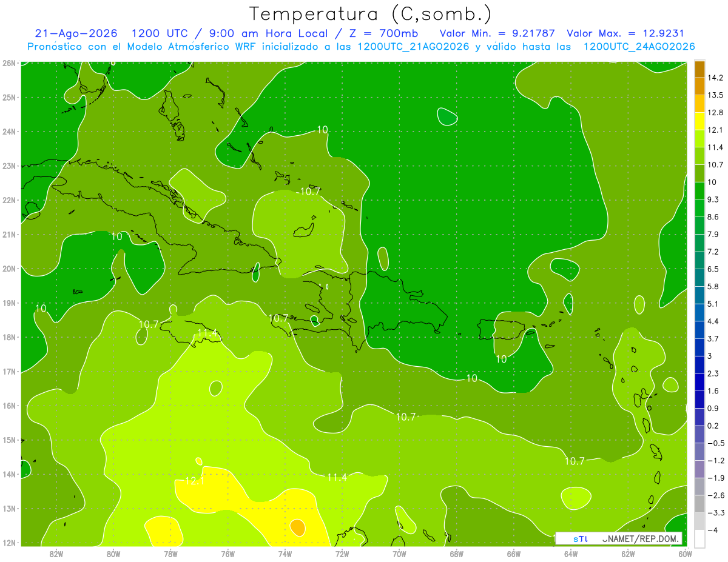Viewport: 728px width, 562px height.
Task: Click the "12.8" colorbar label
Action: (716, 113)
